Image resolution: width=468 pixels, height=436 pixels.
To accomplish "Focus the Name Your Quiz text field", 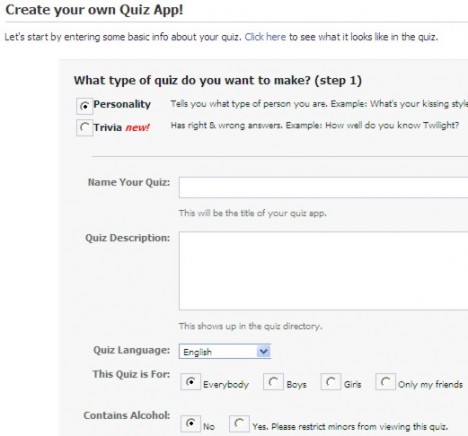I will [x=323, y=187].
